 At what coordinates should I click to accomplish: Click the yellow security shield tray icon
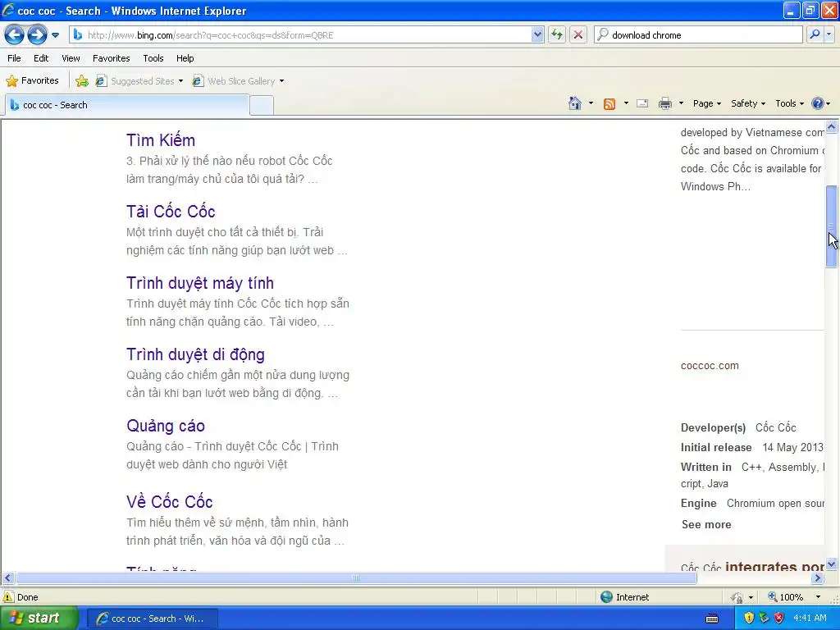tap(749, 619)
